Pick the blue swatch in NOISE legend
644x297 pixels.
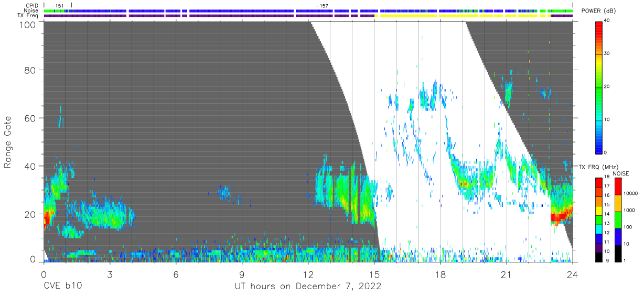coord(617,236)
